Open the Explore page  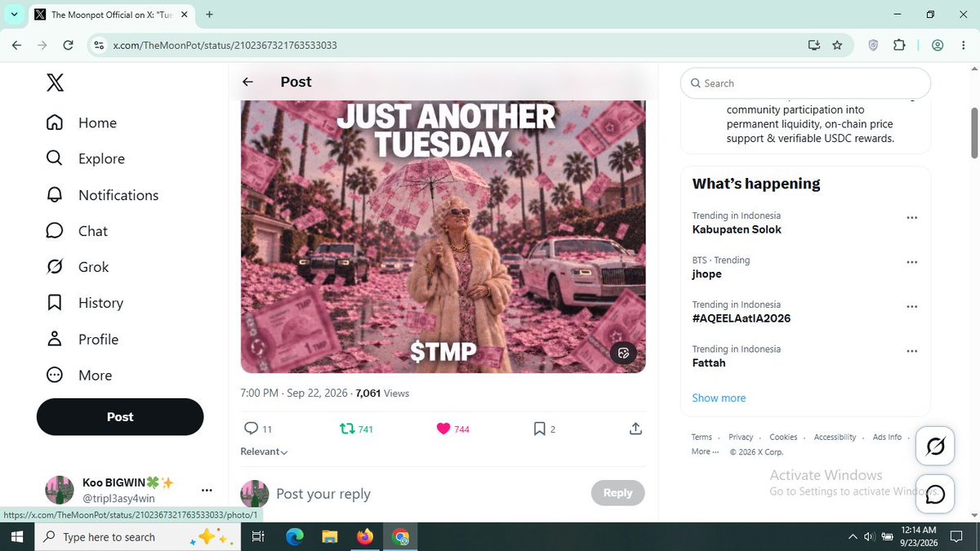pos(86,158)
